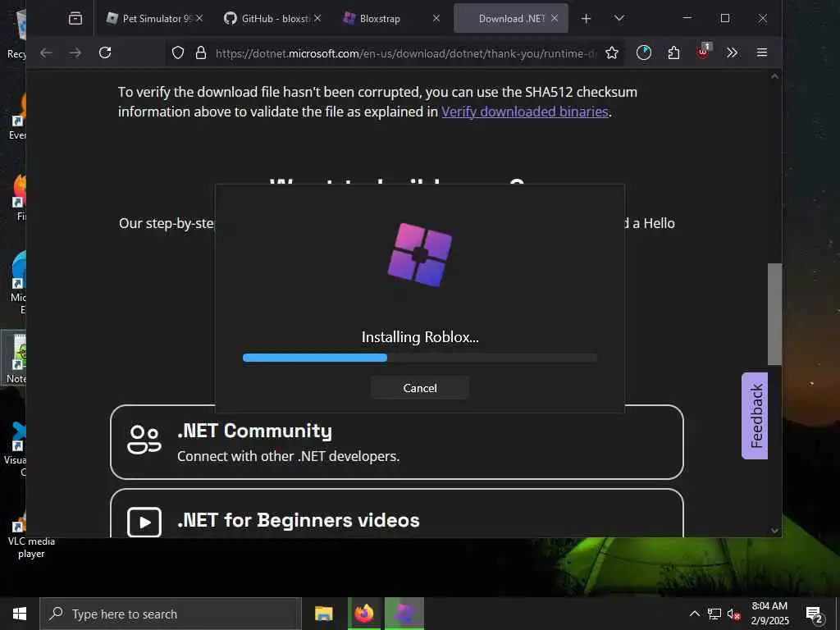Show more toolbar tools chevron
The height and width of the screenshot is (630, 840).
[x=733, y=52]
